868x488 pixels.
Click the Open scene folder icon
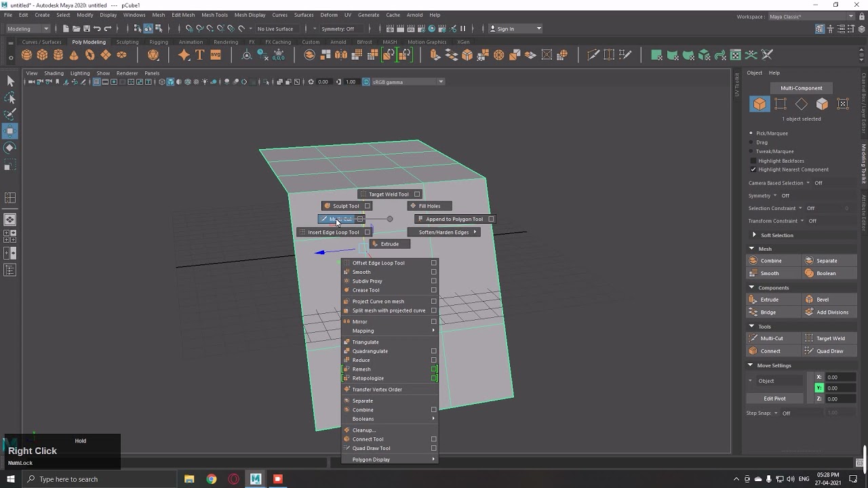coord(76,28)
